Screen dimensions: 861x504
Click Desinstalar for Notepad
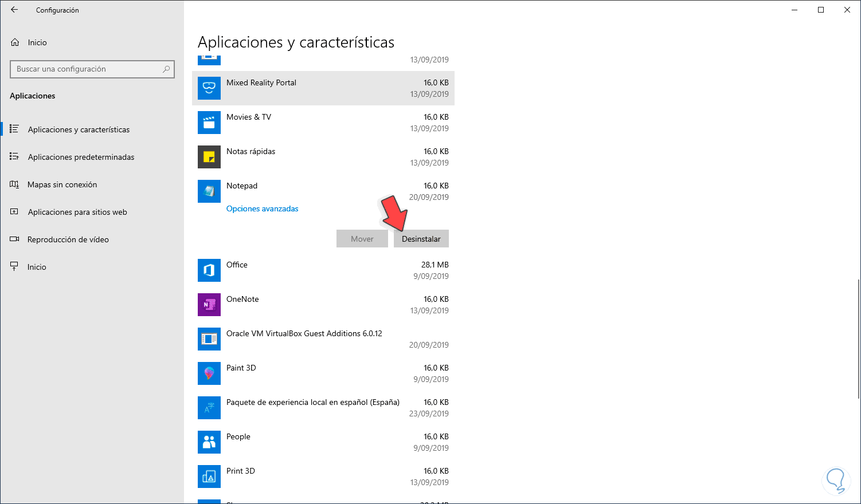421,239
